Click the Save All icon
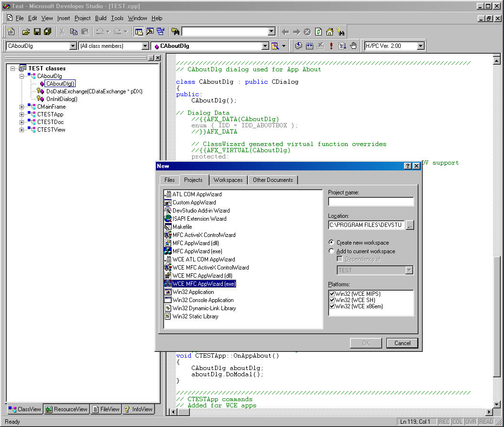The image size is (504, 427). 48,32
